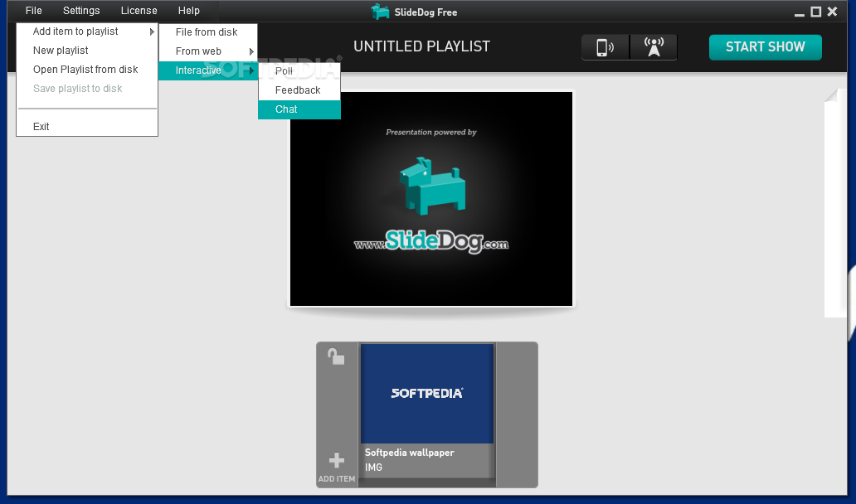Close the SlideDog window

click(x=832, y=12)
